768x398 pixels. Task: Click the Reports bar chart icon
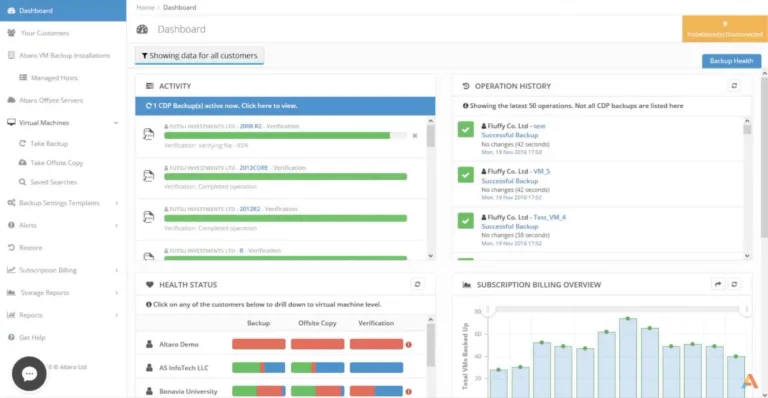[x=11, y=315]
